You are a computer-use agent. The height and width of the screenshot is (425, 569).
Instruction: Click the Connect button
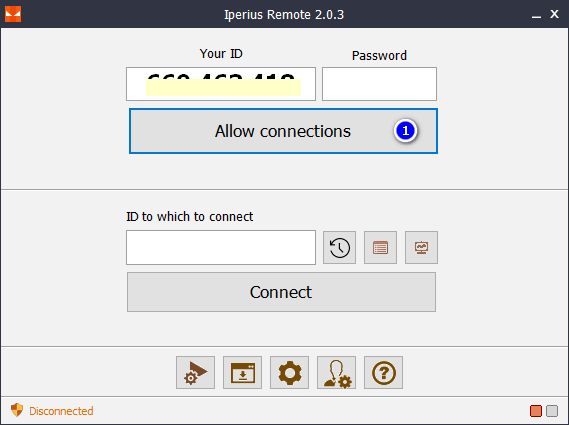[x=281, y=292]
